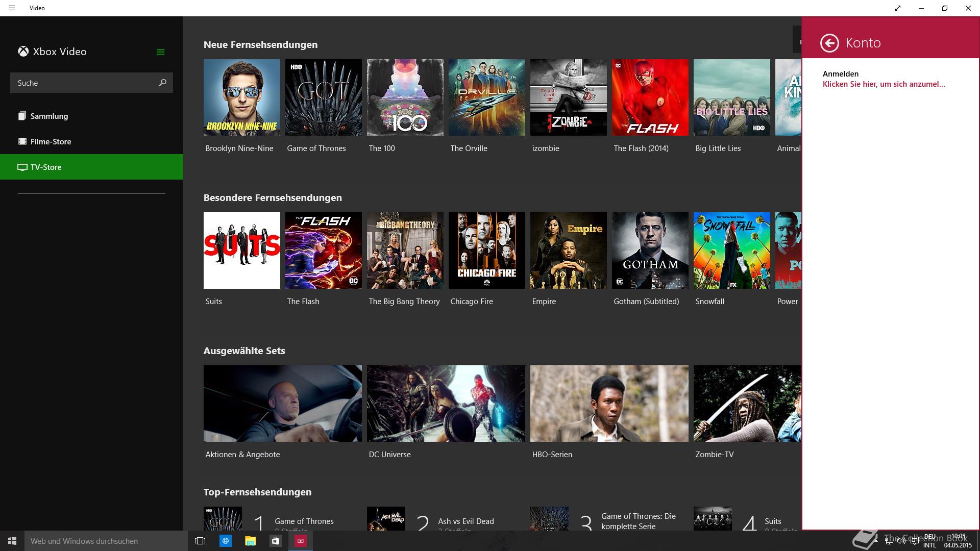Open Task View on the taskbar
The height and width of the screenshot is (551, 980).
pyautogui.click(x=200, y=541)
